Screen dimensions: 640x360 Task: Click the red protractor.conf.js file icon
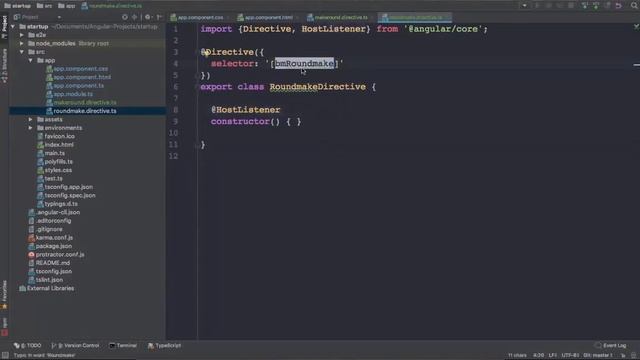(31, 255)
